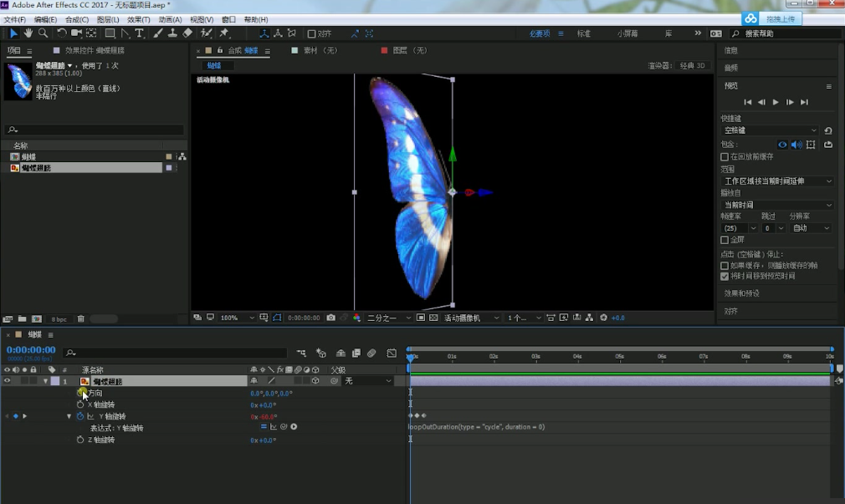This screenshot has height=504, width=845.
Task: Click the 拖拽上传 upload button
Action: (x=772, y=18)
